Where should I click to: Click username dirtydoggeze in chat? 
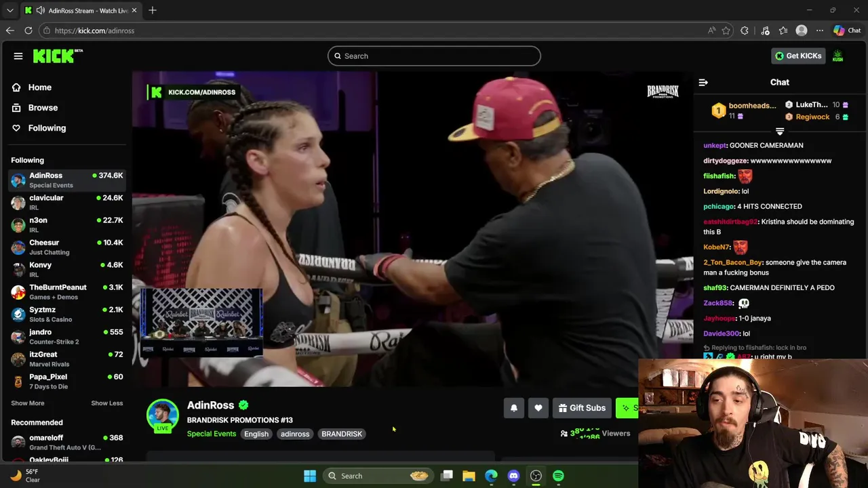click(x=726, y=161)
